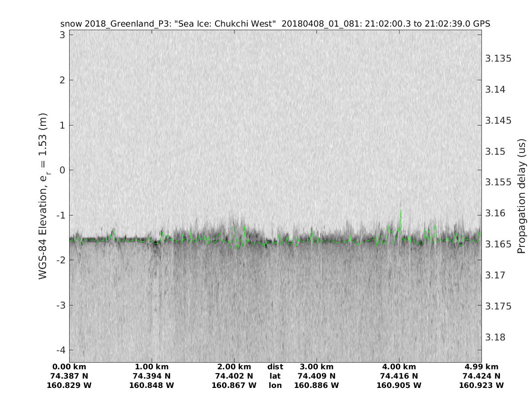The height and width of the screenshot is (399, 532).
Task: Click the tallest green surface spike peak
Action: tap(400, 211)
